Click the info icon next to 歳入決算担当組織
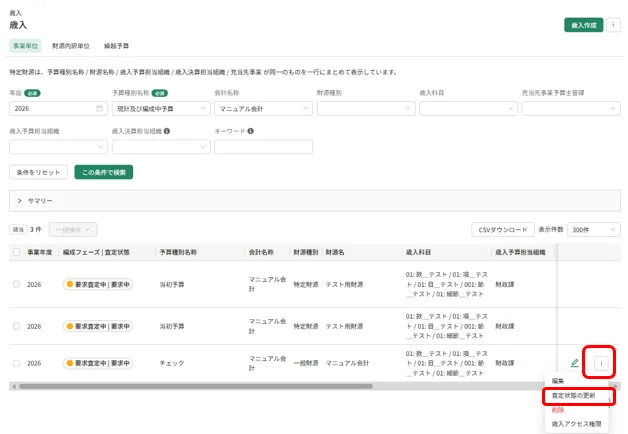 tap(167, 131)
